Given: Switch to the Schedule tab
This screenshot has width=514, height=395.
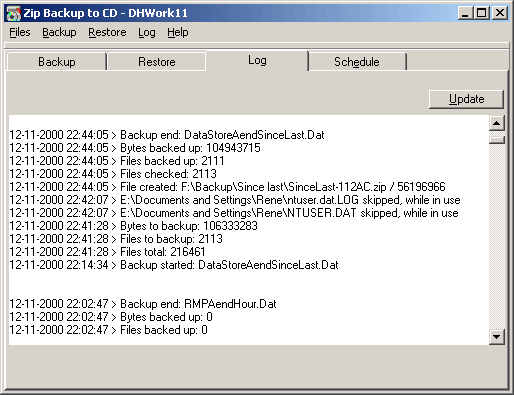Looking at the screenshot, I should click(x=357, y=62).
